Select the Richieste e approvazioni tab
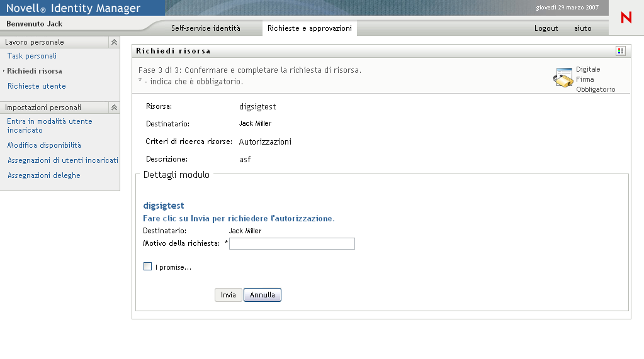This screenshot has height=359, width=644. tap(309, 28)
